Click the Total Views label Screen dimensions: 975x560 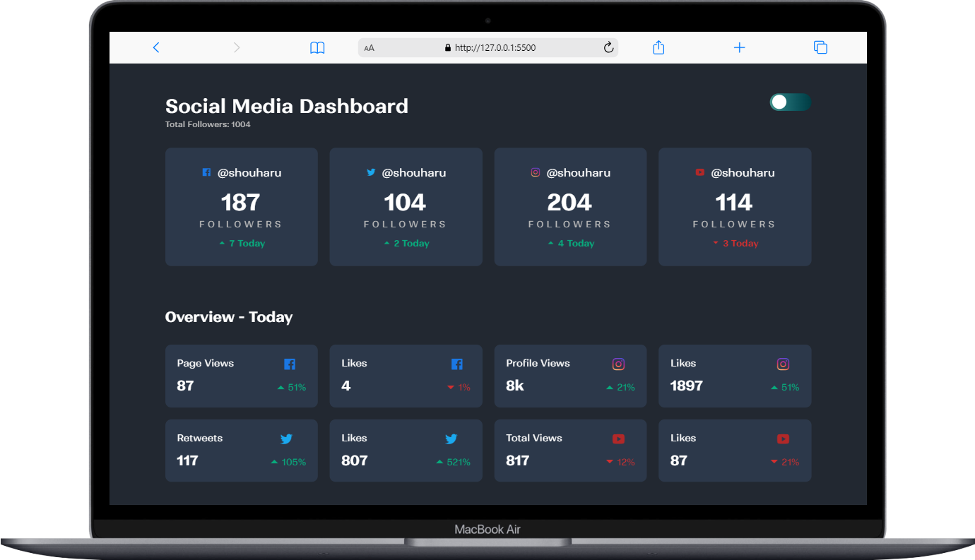tap(534, 438)
